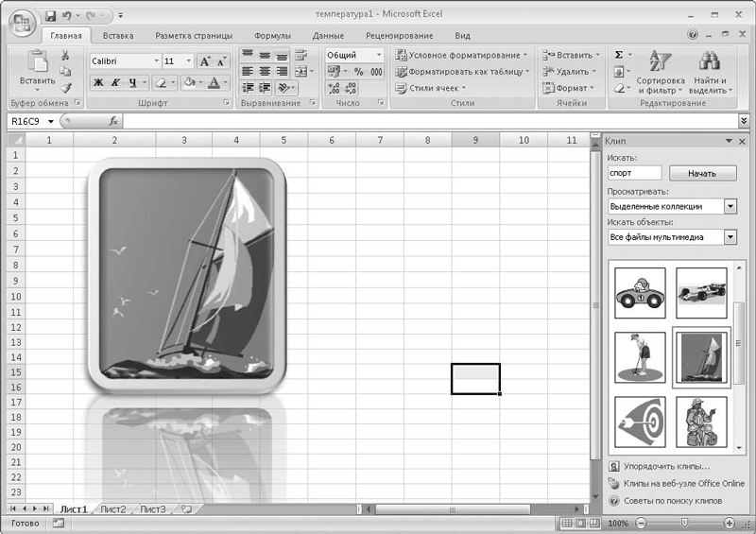This screenshot has width=756, height=534.
Task: Click the Format Painter brush icon
Action: [66, 88]
